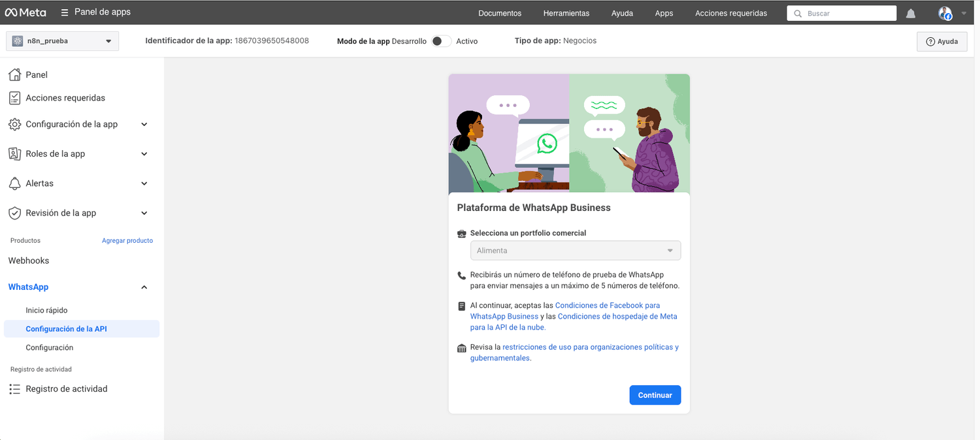The image size is (980, 440).
Task: Open the profile avatar menu
Action: tap(945, 13)
